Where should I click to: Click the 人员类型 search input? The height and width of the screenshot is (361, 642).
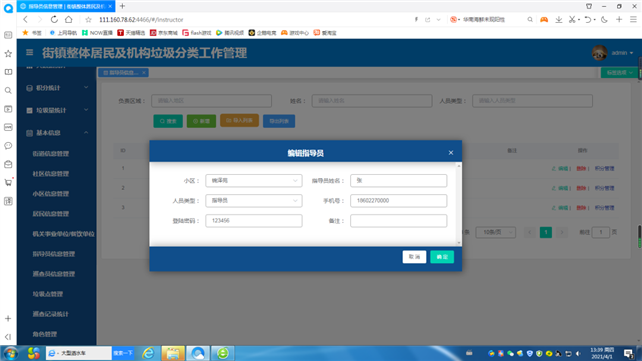coord(532,101)
